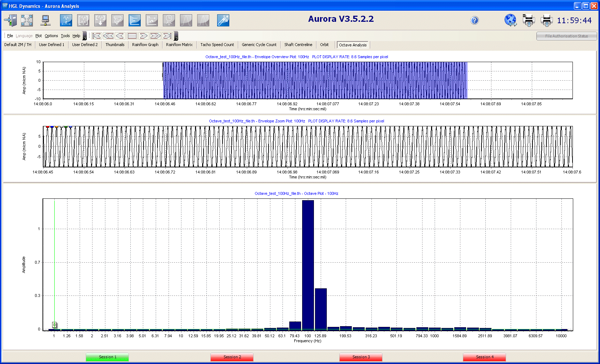
Task: Click the tornado-shaped plot icon
Action: tap(117, 20)
